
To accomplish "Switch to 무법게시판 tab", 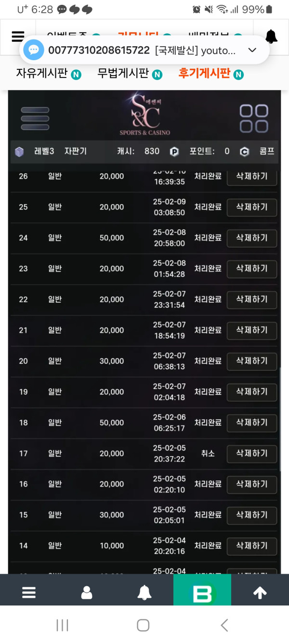I will point(123,74).
